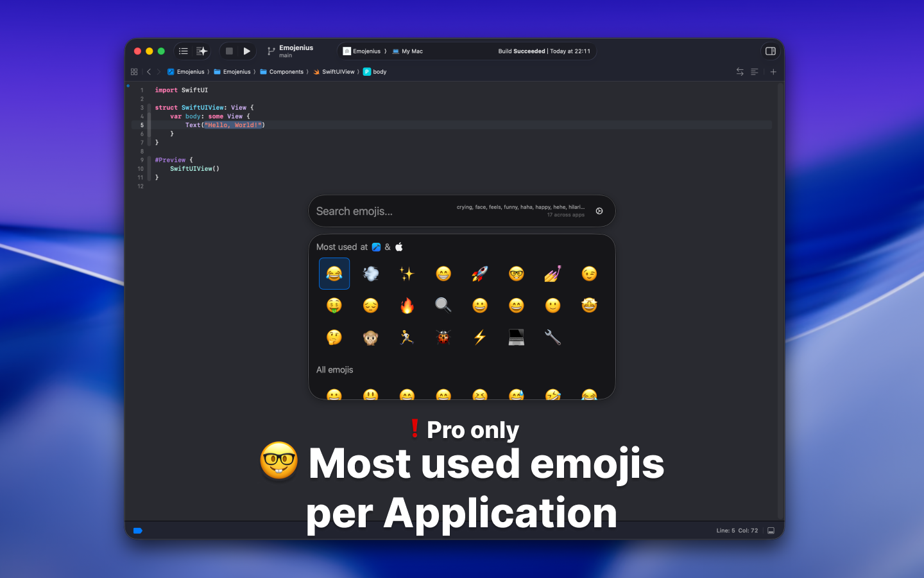Go forward in editor history

click(x=158, y=72)
